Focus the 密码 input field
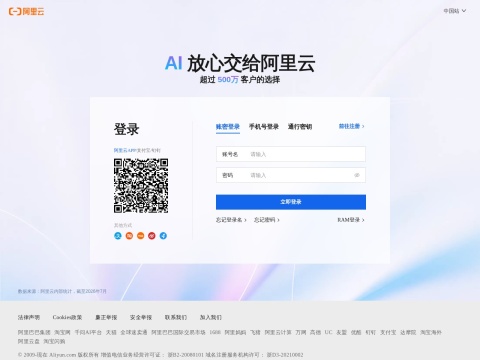480x360 pixels. (x=291, y=175)
